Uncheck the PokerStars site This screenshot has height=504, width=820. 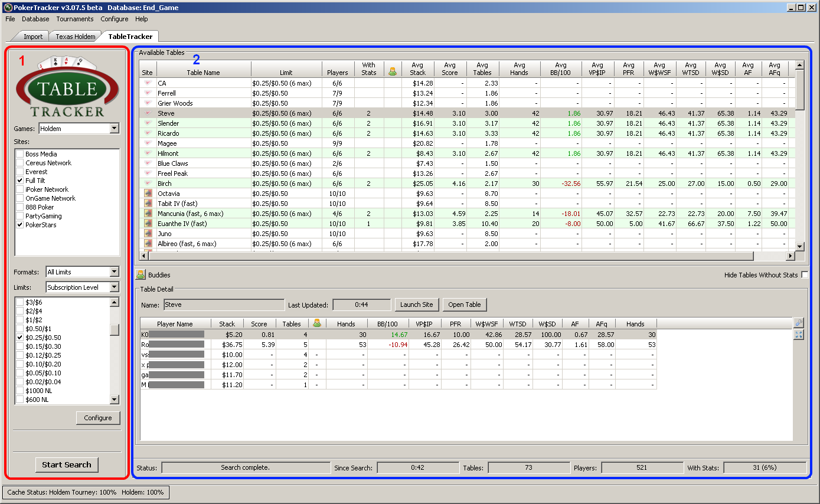[20, 225]
